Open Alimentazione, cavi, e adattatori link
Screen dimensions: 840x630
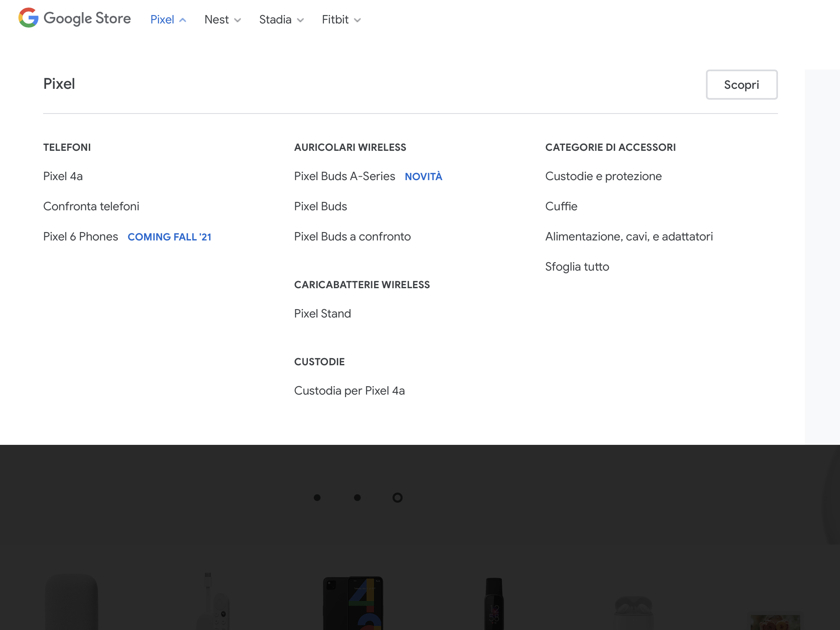pos(629,237)
